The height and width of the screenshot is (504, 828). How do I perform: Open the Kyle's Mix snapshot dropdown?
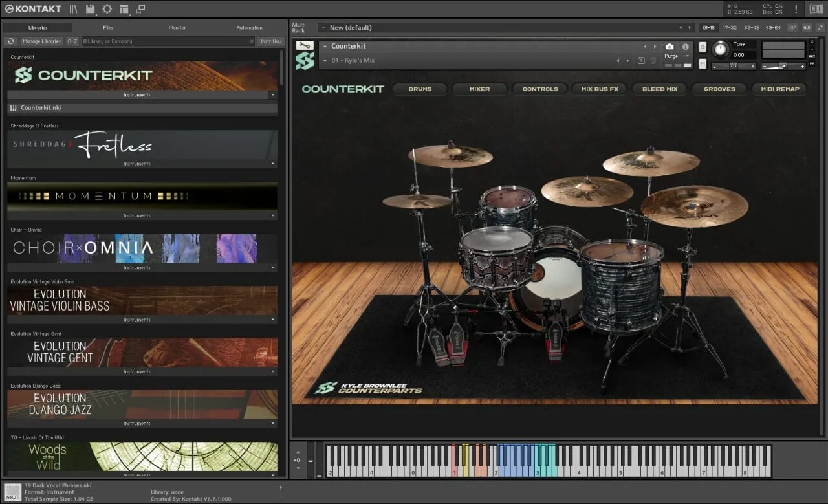[325, 61]
